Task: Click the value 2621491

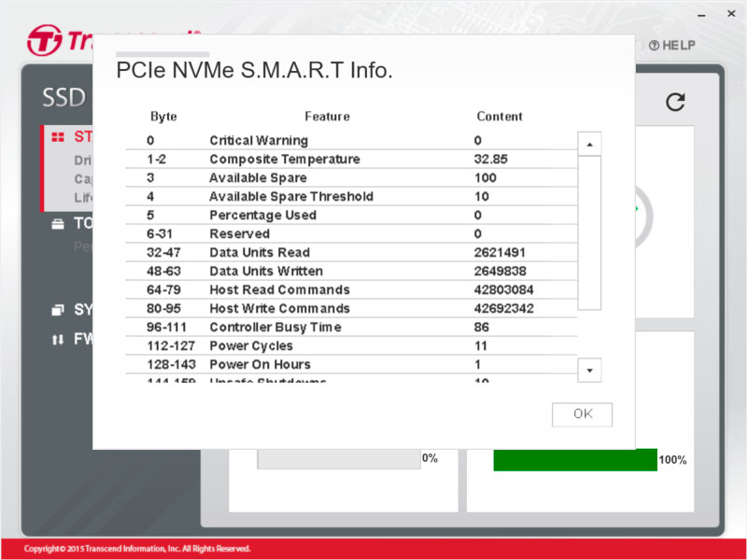Action: (x=500, y=252)
